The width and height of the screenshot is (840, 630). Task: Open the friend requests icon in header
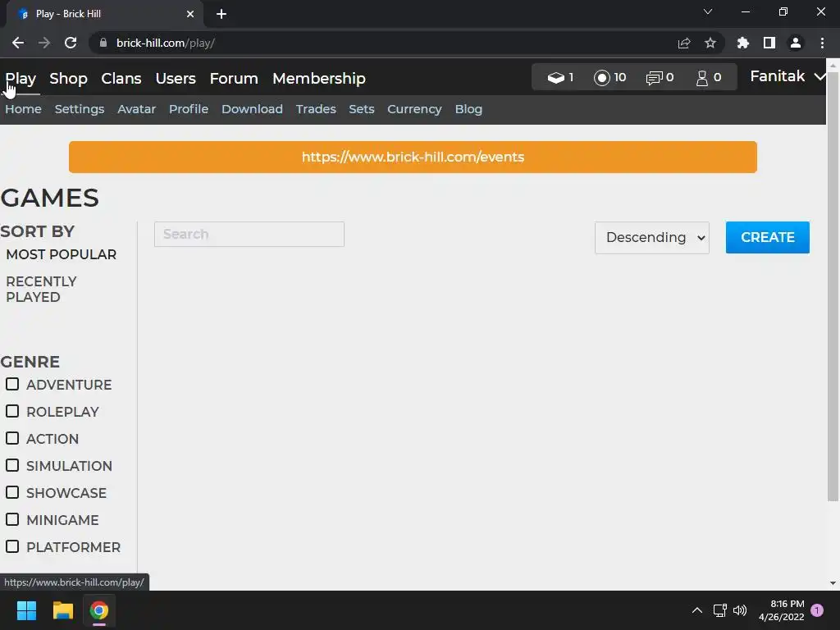pyautogui.click(x=702, y=78)
